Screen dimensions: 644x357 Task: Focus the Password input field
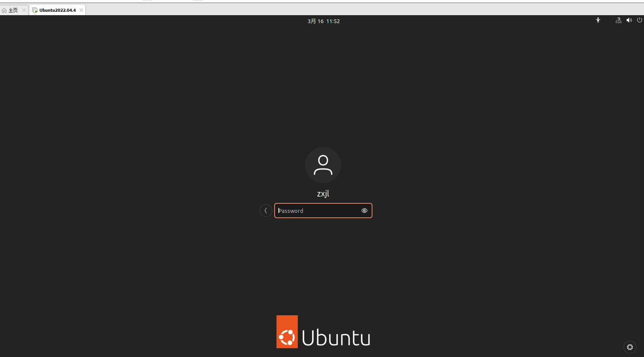click(x=323, y=211)
